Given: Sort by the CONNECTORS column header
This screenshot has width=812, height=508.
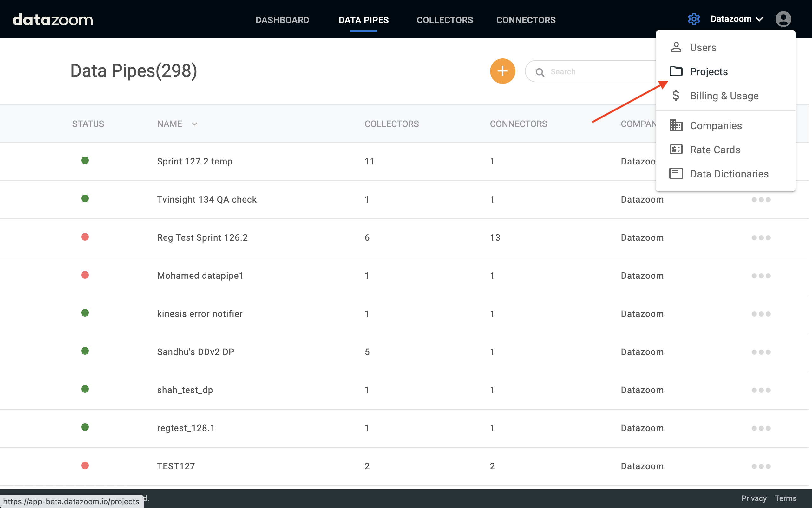Looking at the screenshot, I should (x=518, y=124).
